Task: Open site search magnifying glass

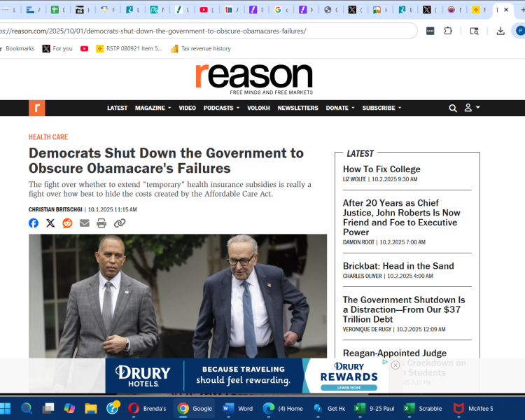Action: 453,108
